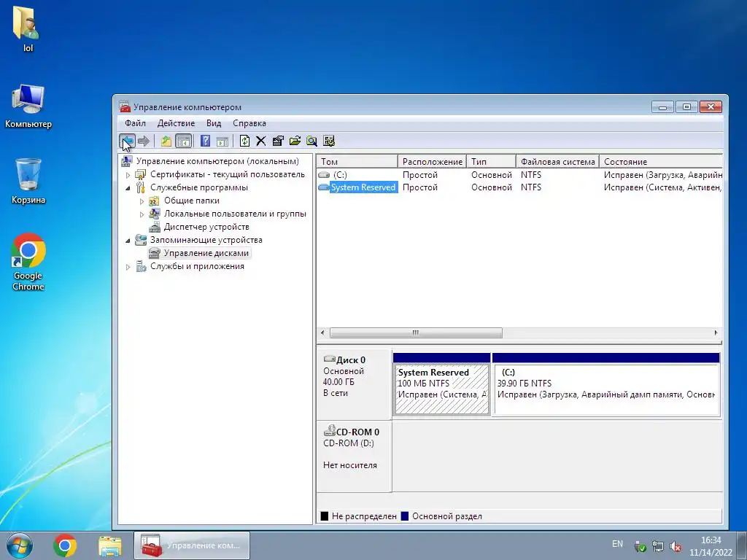Toggle the show/hide console tree icon

coord(183,141)
